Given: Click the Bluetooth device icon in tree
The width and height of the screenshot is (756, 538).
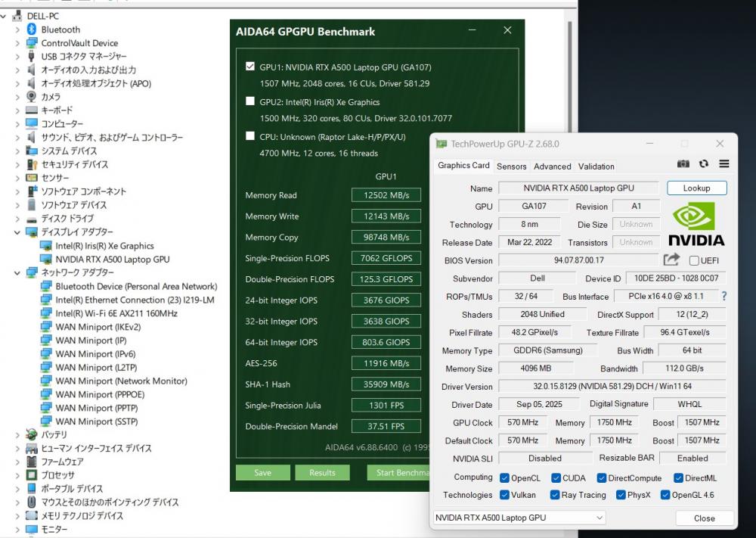Looking at the screenshot, I should tap(32, 30).
